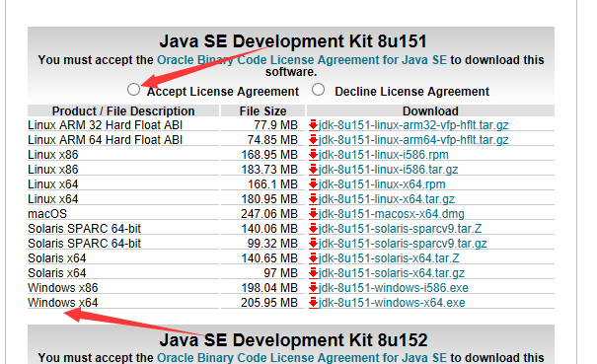
Task: Click red download arrow for jdk-8u151-linux-i586.tar.gz
Action: (314, 170)
